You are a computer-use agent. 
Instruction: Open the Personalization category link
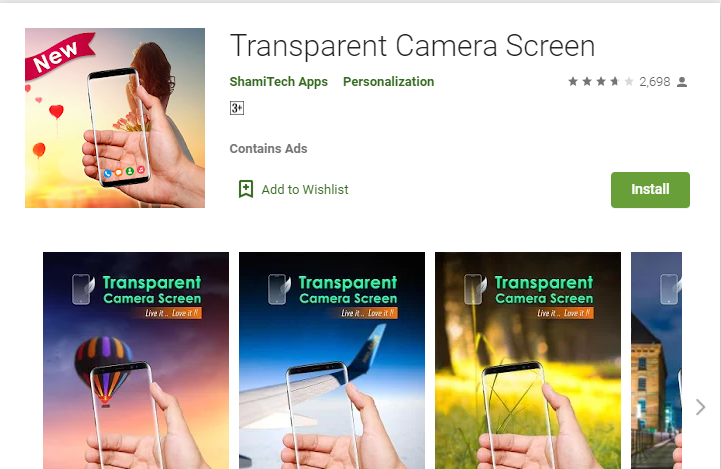click(388, 81)
